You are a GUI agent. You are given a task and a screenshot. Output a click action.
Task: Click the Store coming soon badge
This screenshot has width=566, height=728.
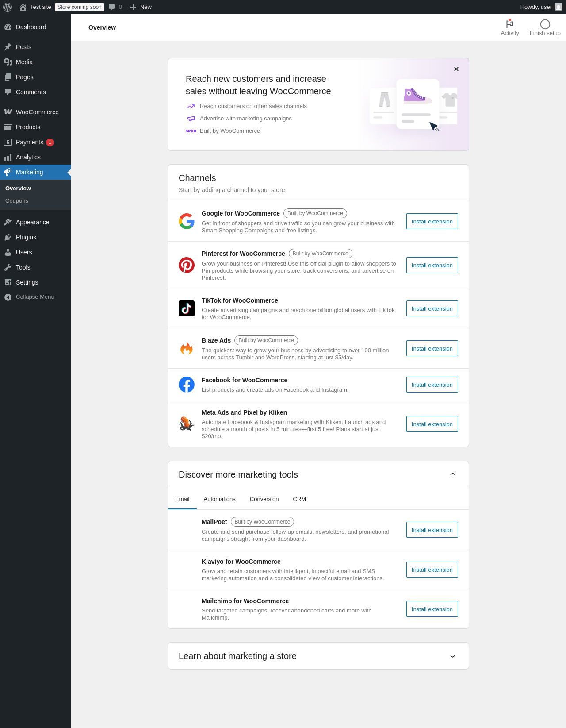click(80, 7)
